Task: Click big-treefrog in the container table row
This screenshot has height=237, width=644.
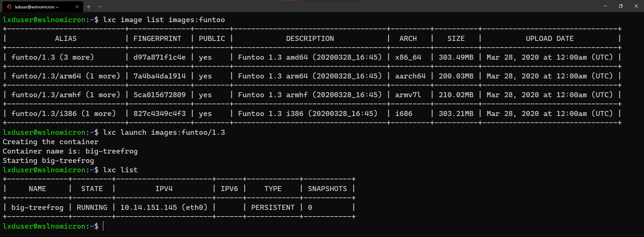Action: 37,208
